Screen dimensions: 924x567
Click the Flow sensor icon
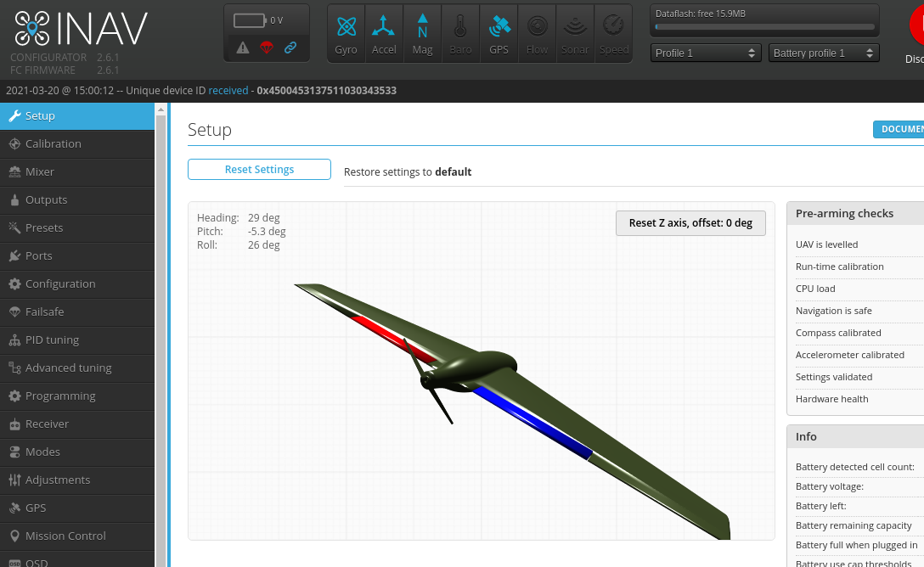pyautogui.click(x=537, y=34)
